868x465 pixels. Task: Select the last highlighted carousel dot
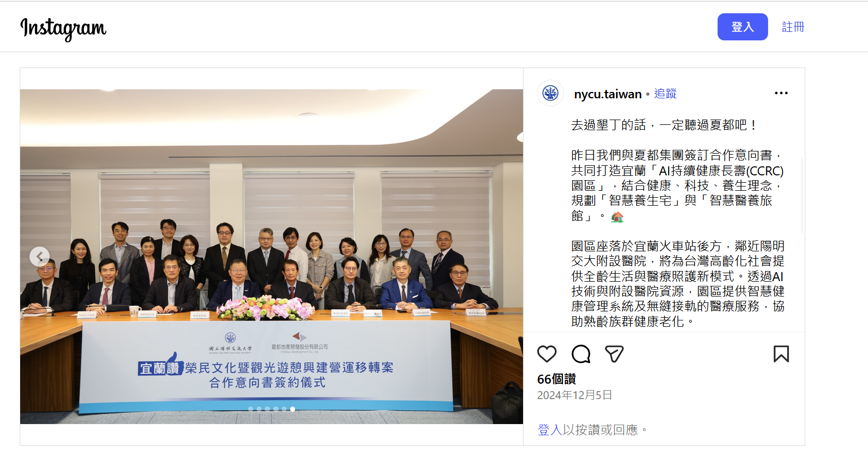pyautogui.click(x=292, y=409)
